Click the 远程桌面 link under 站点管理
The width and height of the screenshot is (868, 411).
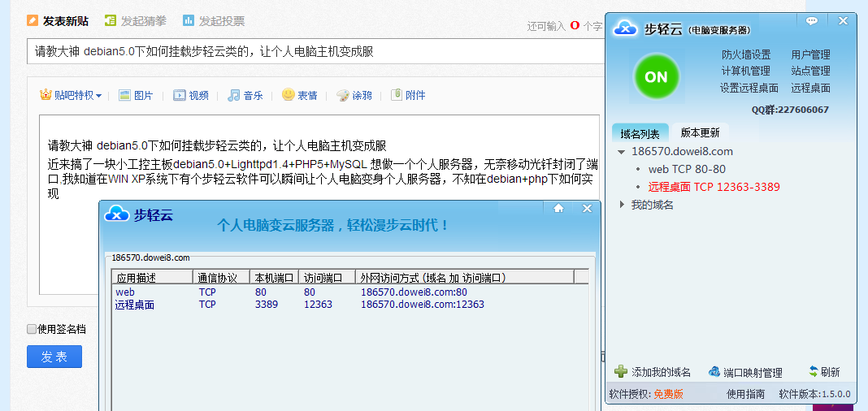[810, 88]
